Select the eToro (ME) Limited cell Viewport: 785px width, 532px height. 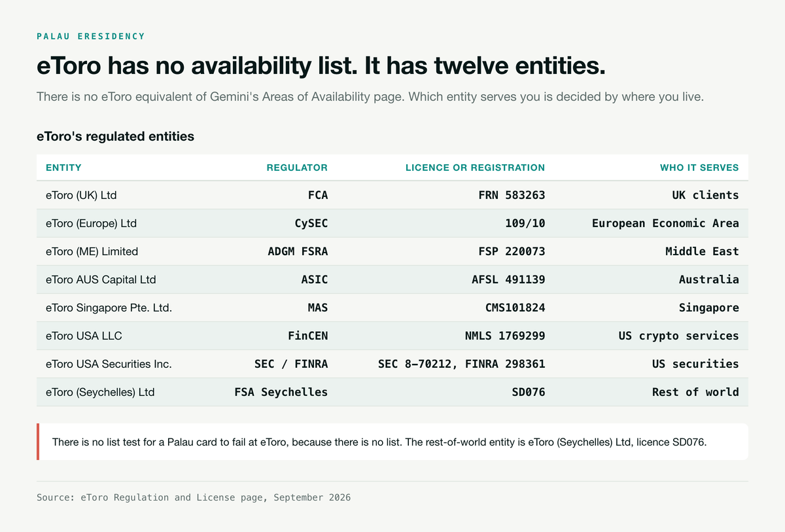(x=92, y=251)
